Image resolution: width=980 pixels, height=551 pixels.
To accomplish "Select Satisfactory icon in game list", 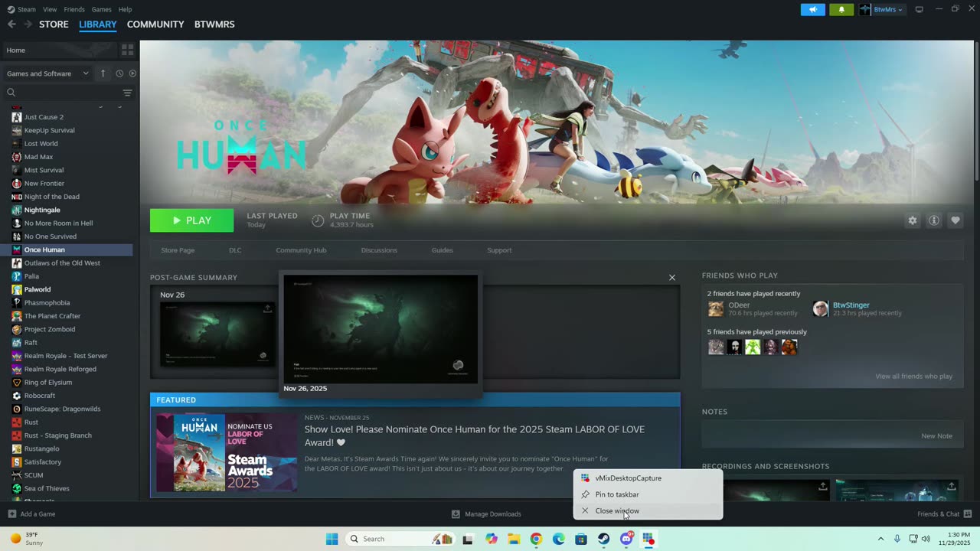I will tap(17, 462).
